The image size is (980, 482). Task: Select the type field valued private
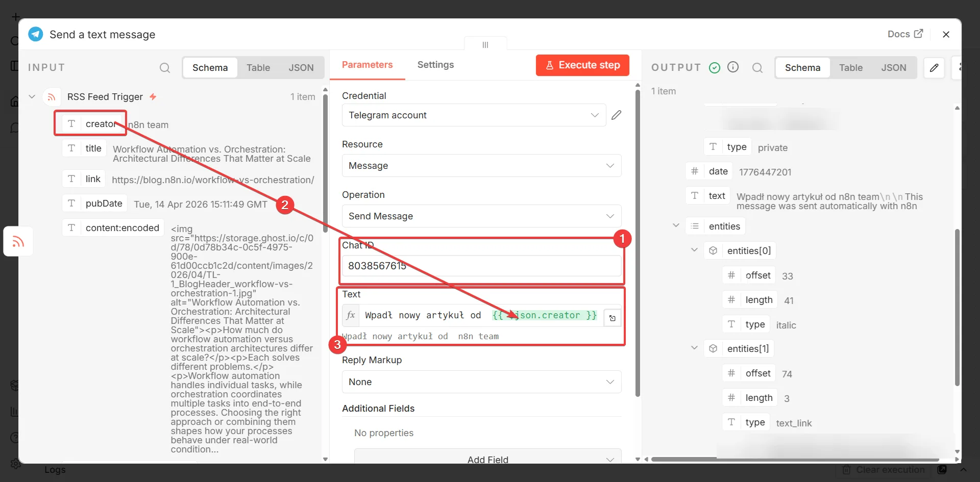728,147
